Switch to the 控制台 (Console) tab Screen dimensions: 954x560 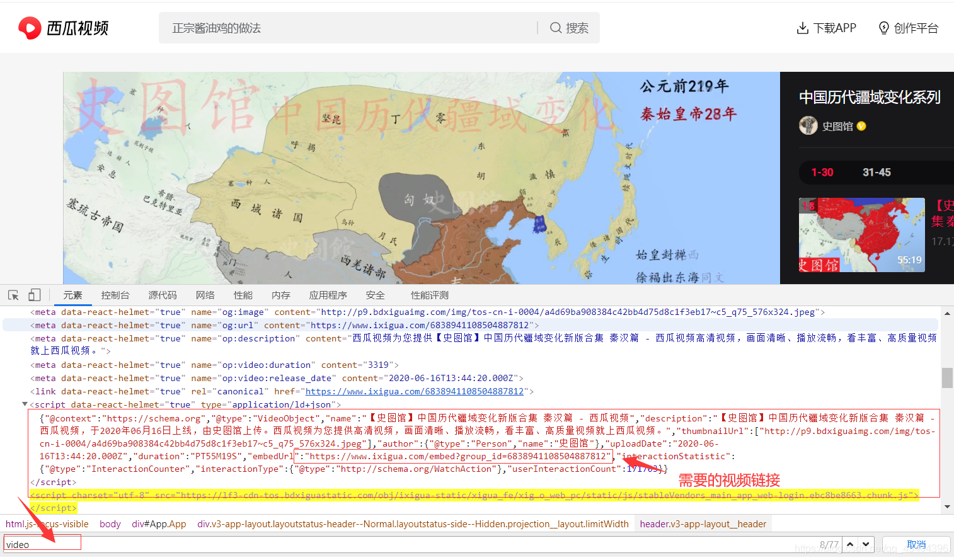point(115,295)
